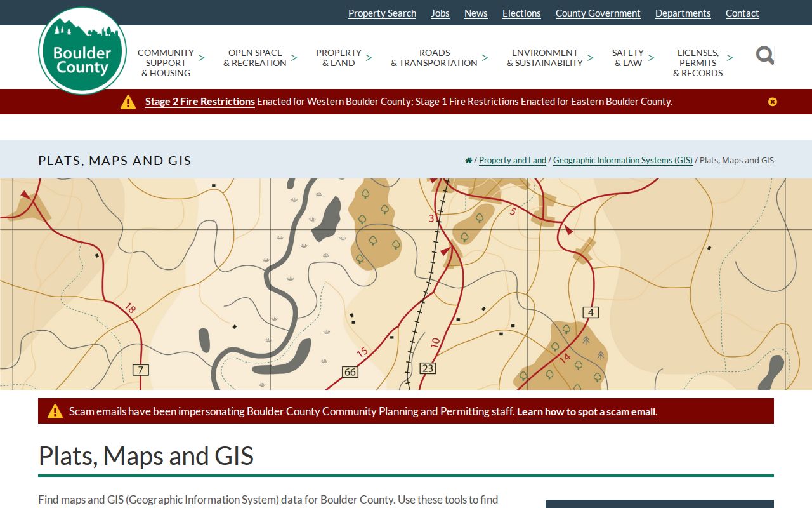Open the Contact link
The image size is (812, 508).
[742, 13]
